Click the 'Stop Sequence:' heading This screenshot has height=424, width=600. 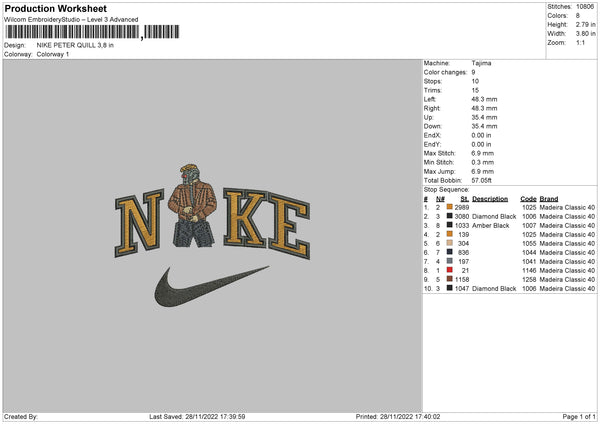[x=446, y=189]
